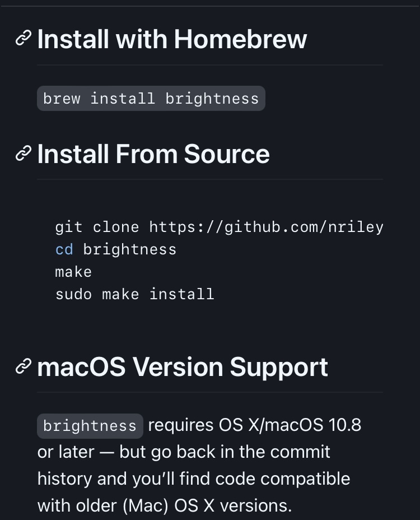Screen dimensions: 420x520
Task: Click the anchor link icon beside Install with Homebrew
Action: (23, 39)
